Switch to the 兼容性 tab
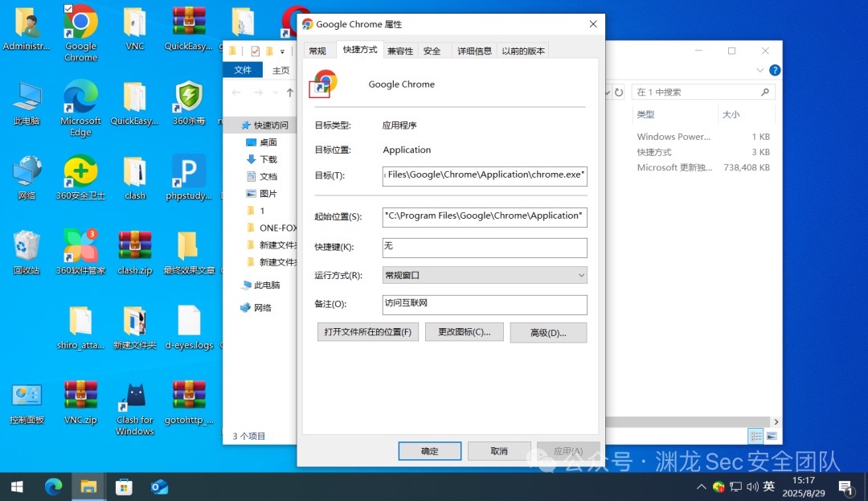The width and height of the screenshot is (868, 501). pos(400,51)
